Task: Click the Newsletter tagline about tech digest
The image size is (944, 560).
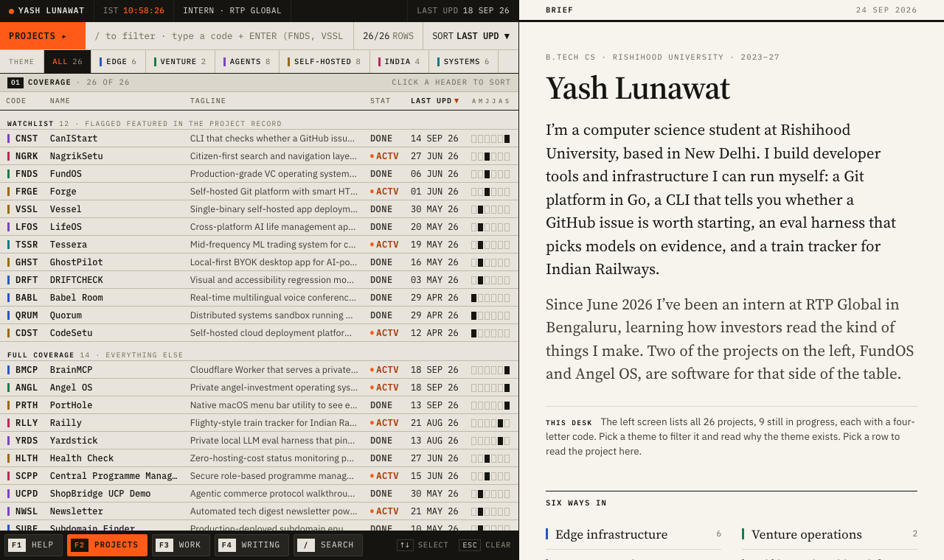Action: pos(274,511)
